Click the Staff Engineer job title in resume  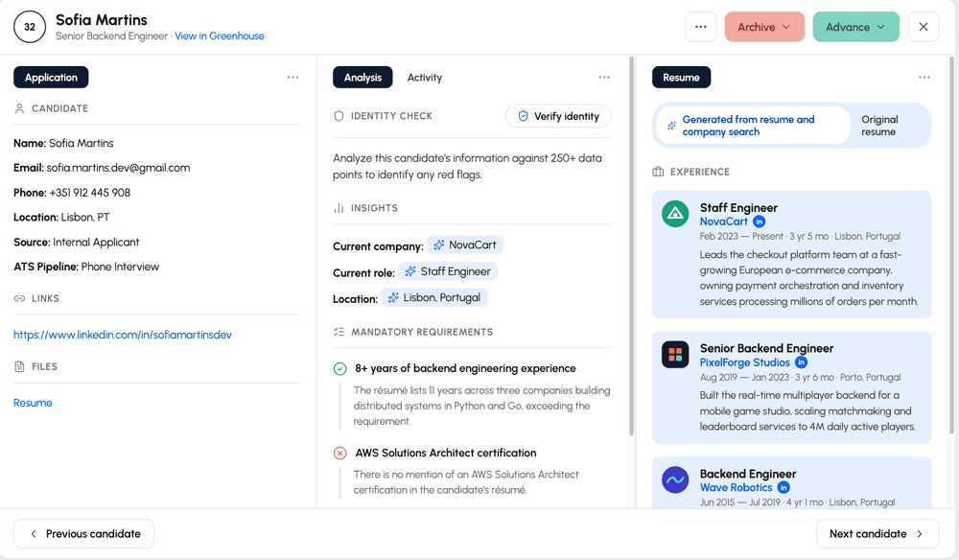[738, 208]
